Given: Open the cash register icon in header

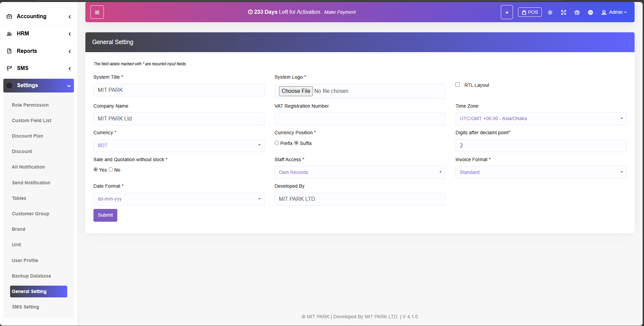Looking at the screenshot, I should pos(577,12).
